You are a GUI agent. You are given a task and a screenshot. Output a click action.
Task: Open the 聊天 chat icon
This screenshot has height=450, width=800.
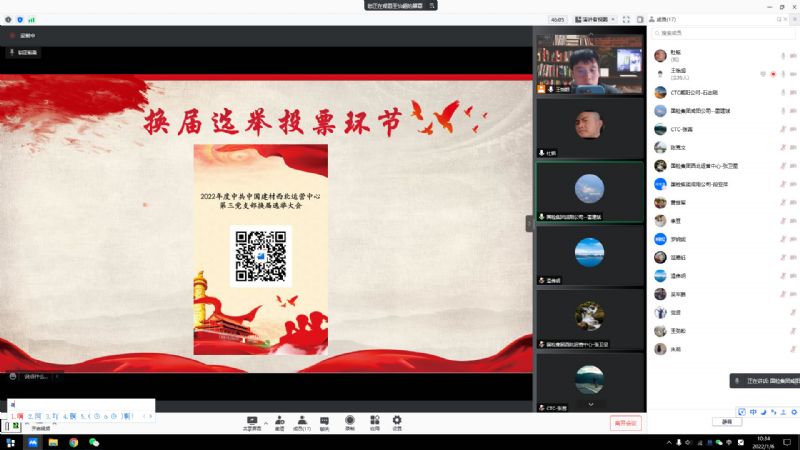click(324, 421)
